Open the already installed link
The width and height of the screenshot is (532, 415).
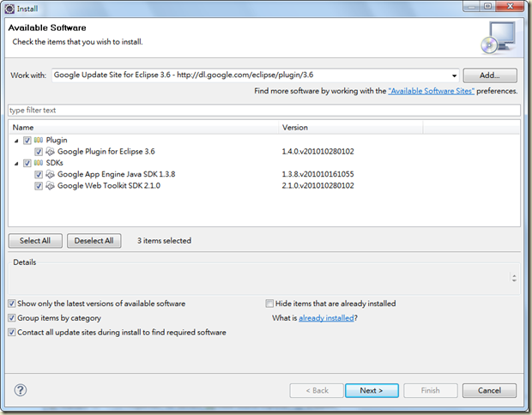point(326,318)
